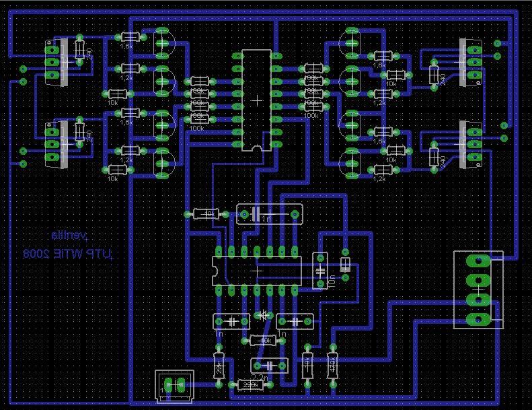
Task: Click 240 resistor beside top-right regulator
Action: [434, 75]
